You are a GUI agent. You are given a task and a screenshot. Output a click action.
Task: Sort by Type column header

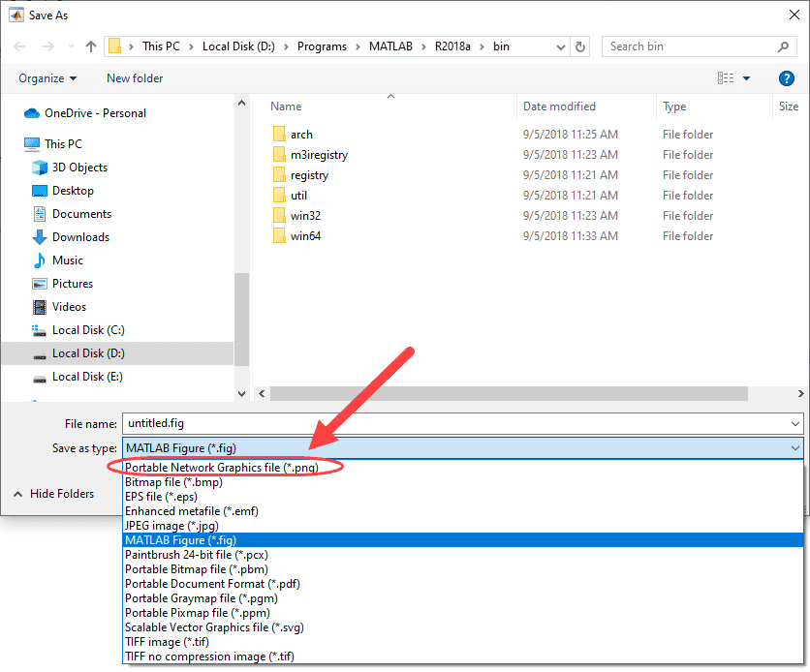point(674,107)
